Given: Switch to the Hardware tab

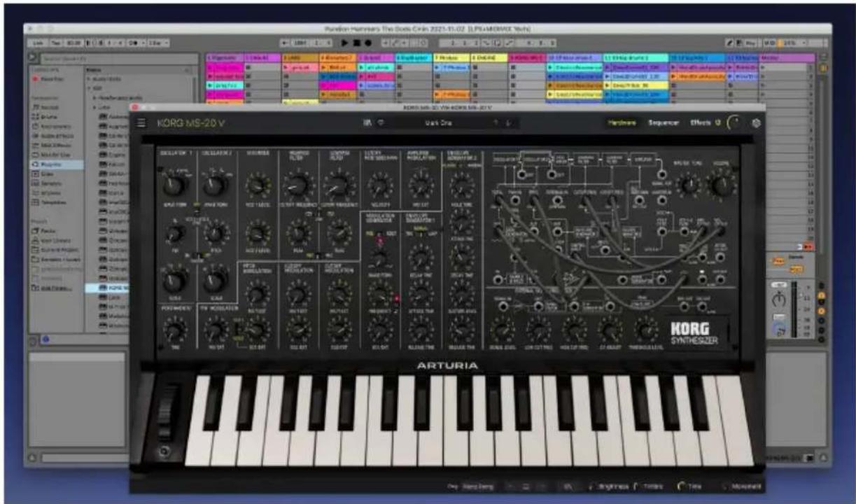Looking at the screenshot, I should [622, 122].
